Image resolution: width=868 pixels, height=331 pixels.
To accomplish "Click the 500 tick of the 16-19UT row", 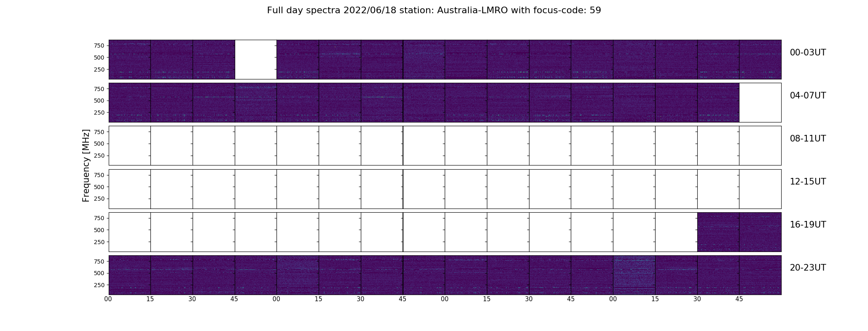I will click(x=99, y=230).
